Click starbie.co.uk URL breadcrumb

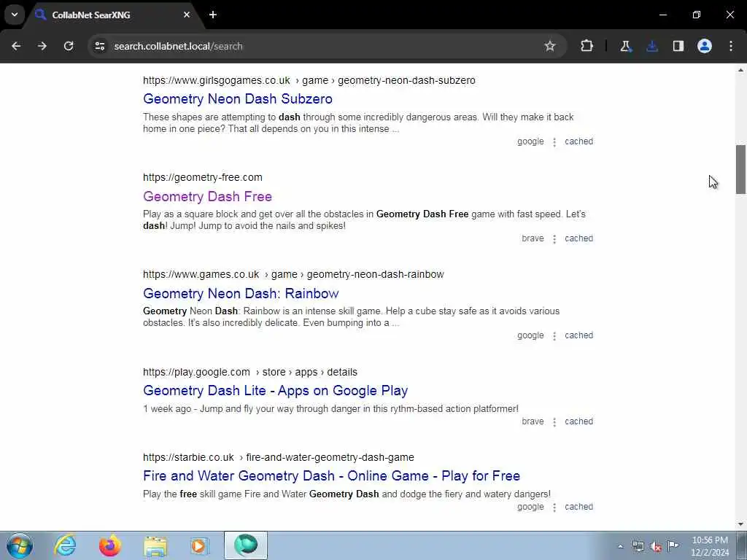point(278,457)
